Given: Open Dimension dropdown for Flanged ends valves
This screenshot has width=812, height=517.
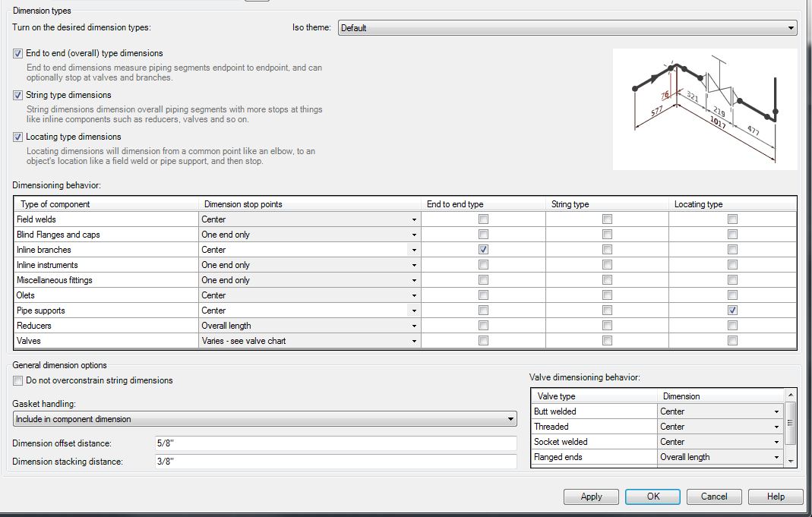Looking at the screenshot, I should point(776,458).
